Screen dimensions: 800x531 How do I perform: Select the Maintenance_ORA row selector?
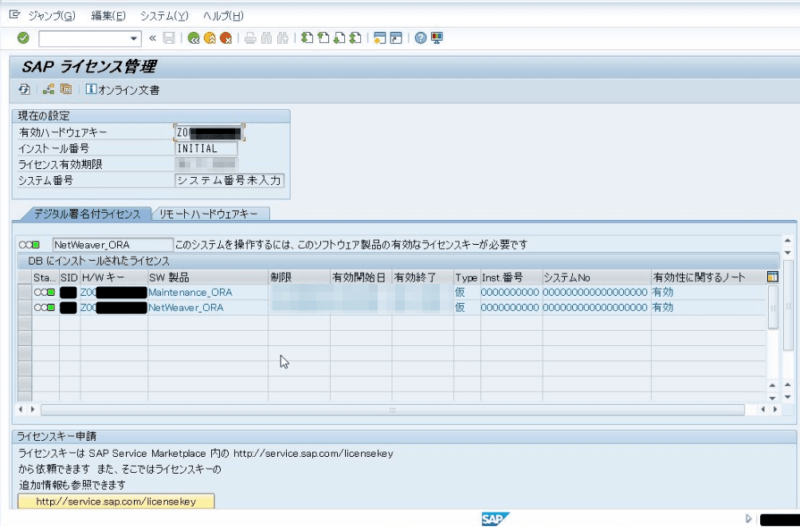tap(24, 292)
